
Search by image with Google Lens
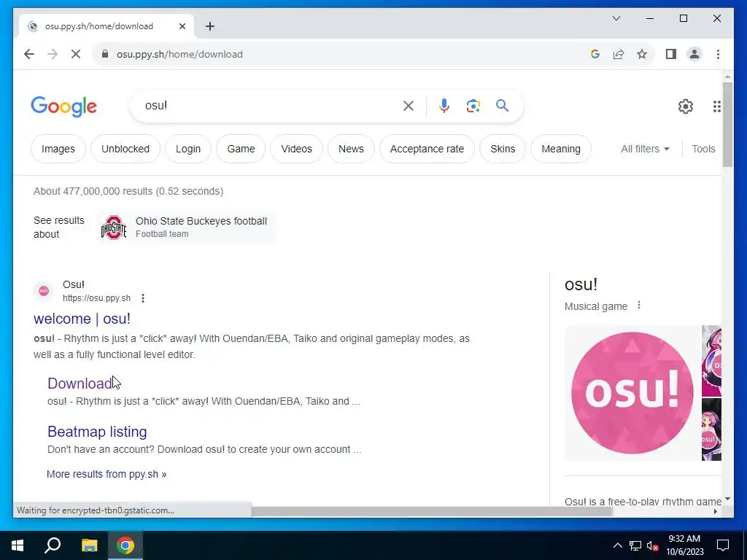473,106
